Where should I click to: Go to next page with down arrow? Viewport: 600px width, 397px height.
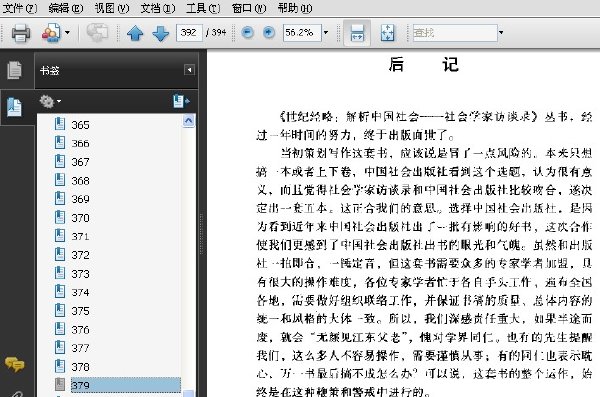pos(161,33)
